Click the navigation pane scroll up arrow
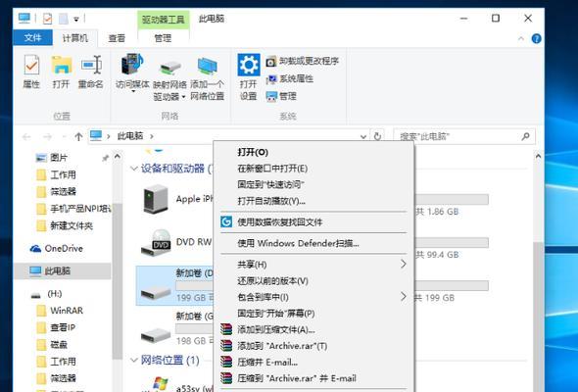Image resolution: width=578 pixels, height=392 pixels. pyautogui.click(x=118, y=157)
